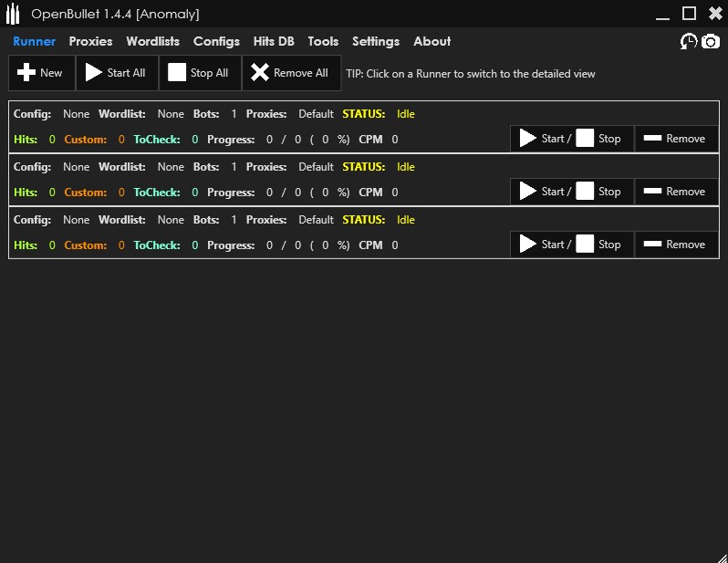Click the OpenBullet bullets logo
Screen dimensions: 728x563
pos(13,14)
